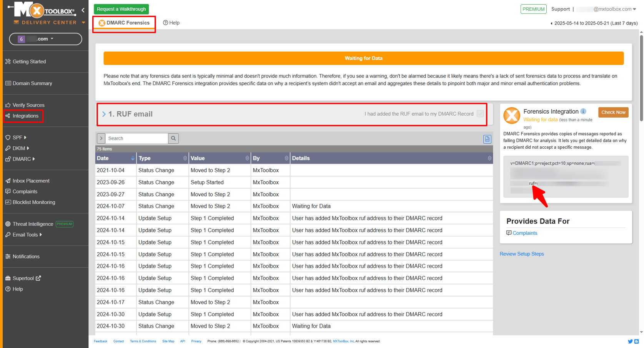Open Inbox Placement

(x=31, y=181)
